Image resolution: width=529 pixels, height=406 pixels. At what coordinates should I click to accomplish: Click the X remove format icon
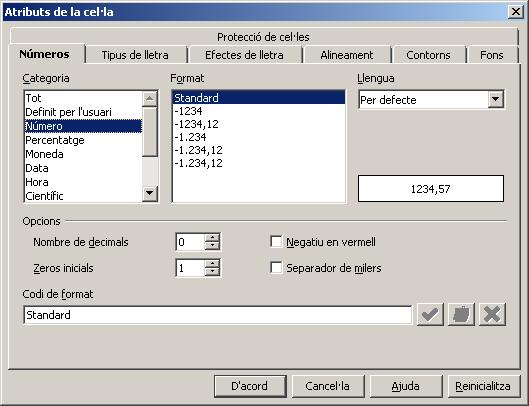click(x=492, y=315)
